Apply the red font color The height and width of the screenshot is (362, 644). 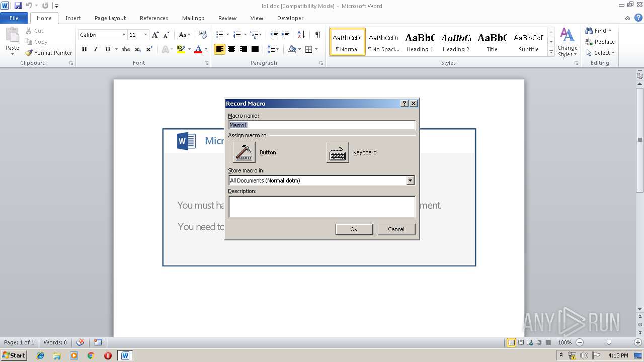pyautogui.click(x=198, y=49)
